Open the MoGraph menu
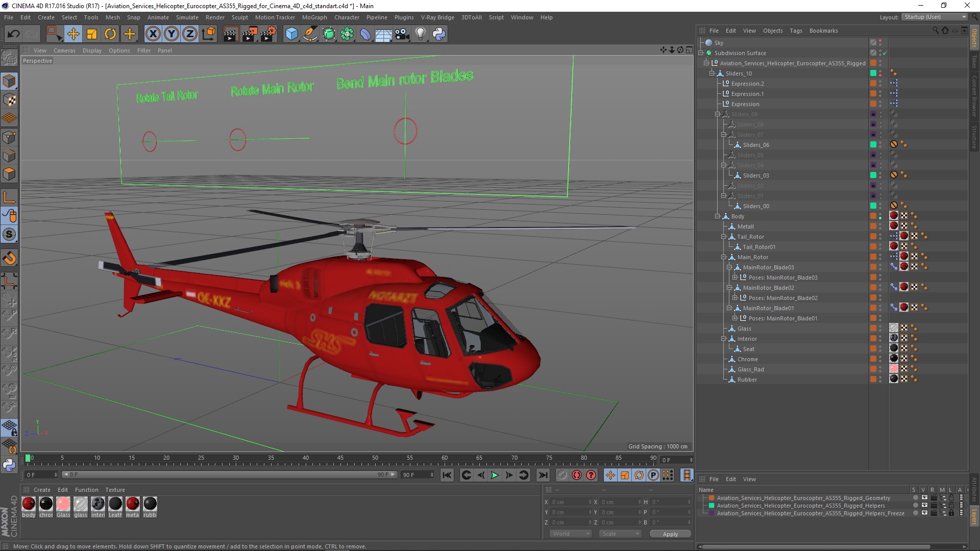Image resolution: width=980 pixels, height=551 pixels. click(x=314, y=17)
